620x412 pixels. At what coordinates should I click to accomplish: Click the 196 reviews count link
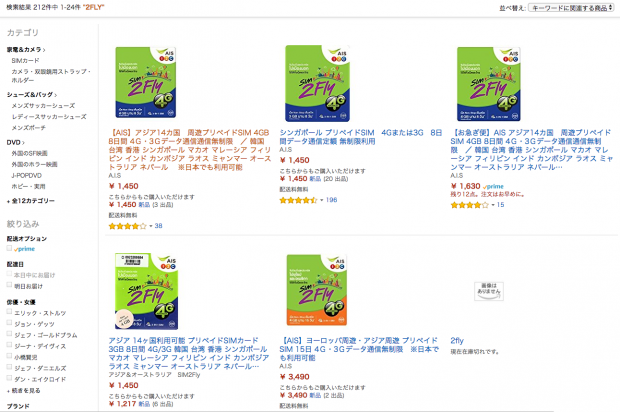point(331,200)
